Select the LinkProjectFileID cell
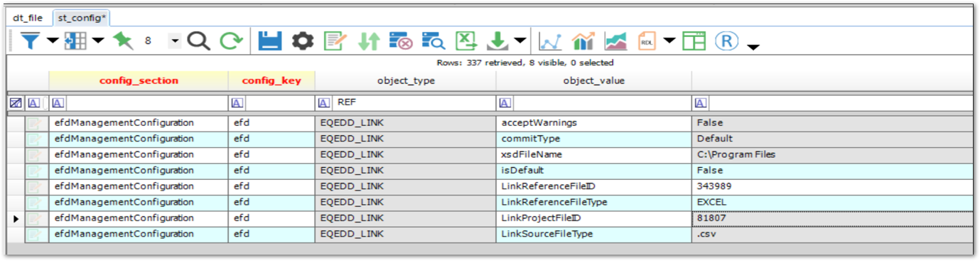 593,218
